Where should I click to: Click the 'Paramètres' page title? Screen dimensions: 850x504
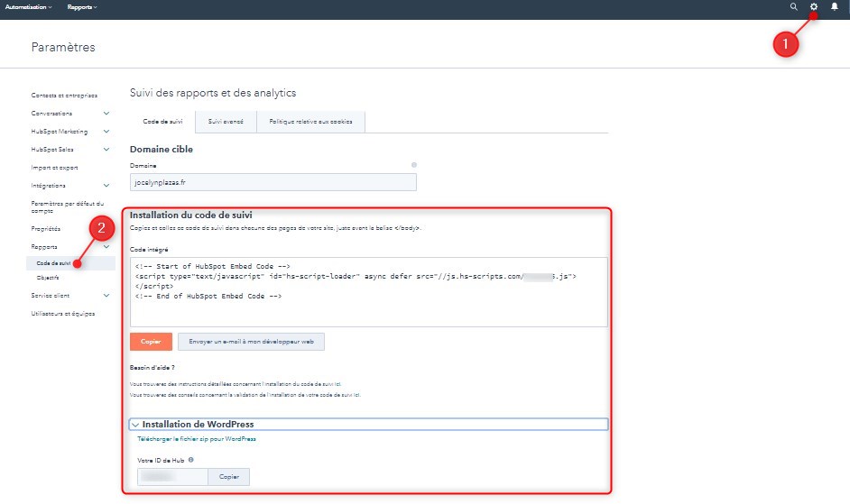[x=63, y=47]
